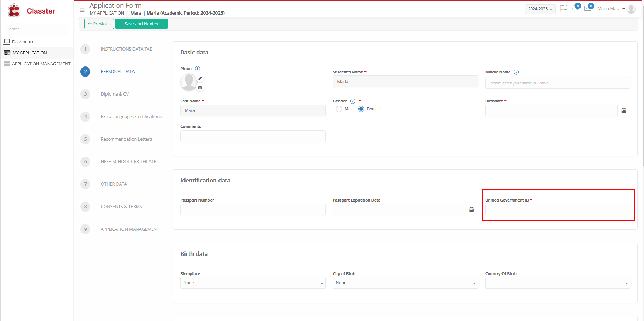Click the Previous button

tap(99, 24)
